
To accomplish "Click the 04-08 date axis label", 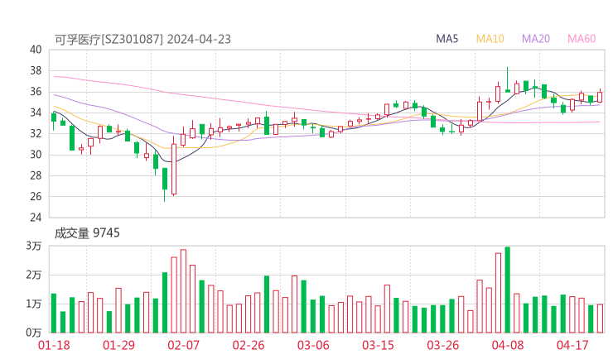I will pos(508,345).
